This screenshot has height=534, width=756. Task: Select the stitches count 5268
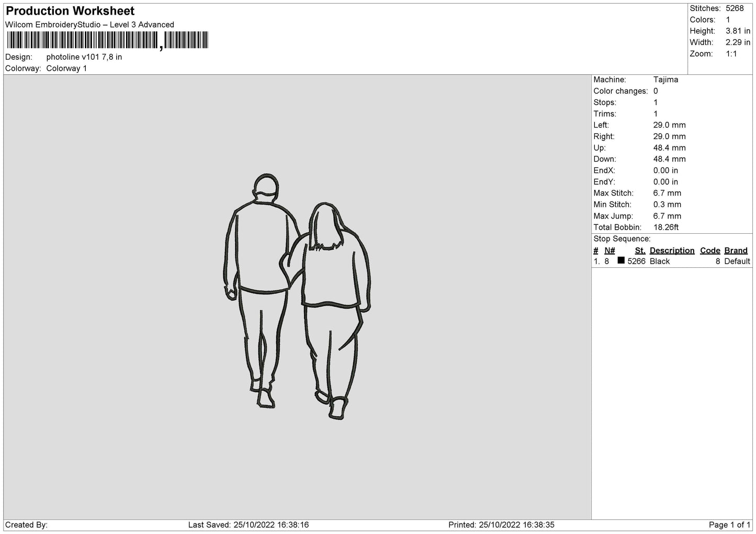click(x=735, y=8)
